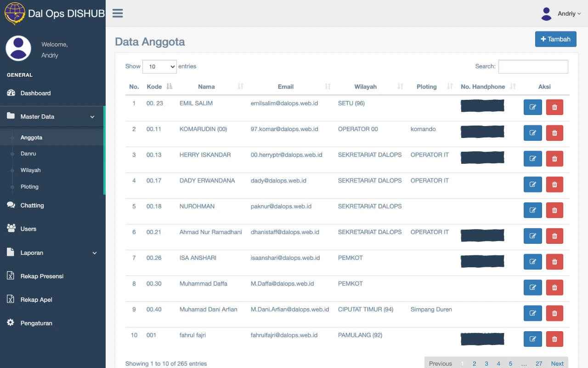Viewport: 588px width, 368px height.
Task: Edit the Muhammad Daffa row
Action: pyautogui.click(x=532, y=287)
